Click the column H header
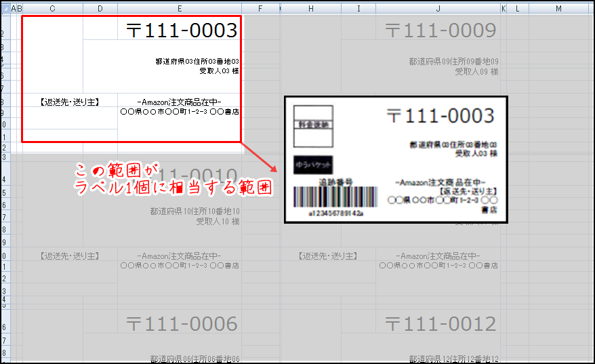The width and height of the screenshot is (595, 364). click(x=310, y=8)
